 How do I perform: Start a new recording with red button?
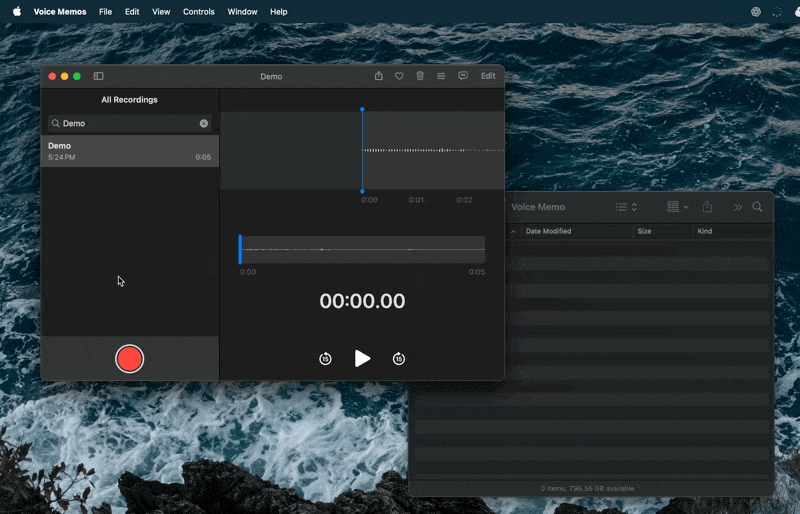point(130,359)
